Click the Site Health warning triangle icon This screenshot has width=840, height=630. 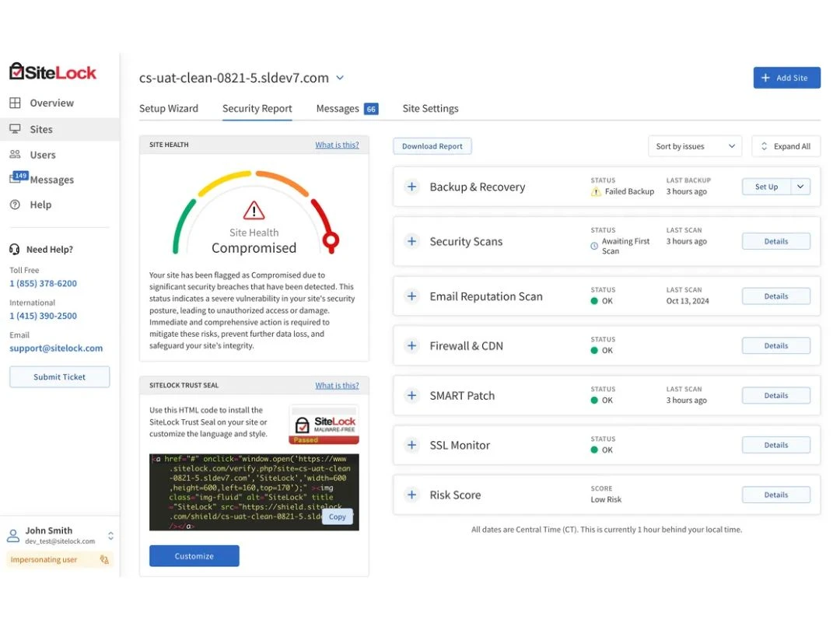[254, 211]
